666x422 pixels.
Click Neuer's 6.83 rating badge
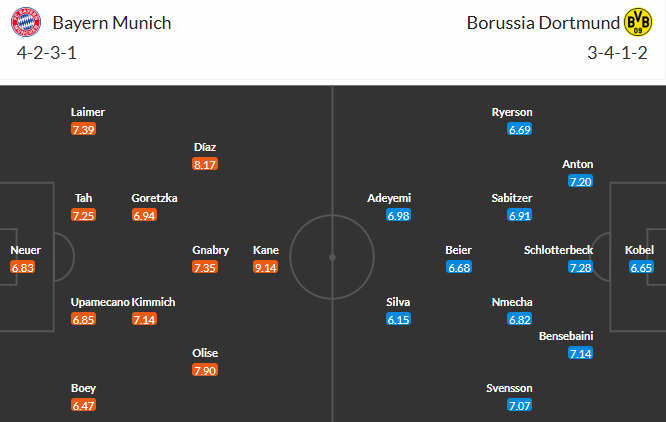pos(22,267)
